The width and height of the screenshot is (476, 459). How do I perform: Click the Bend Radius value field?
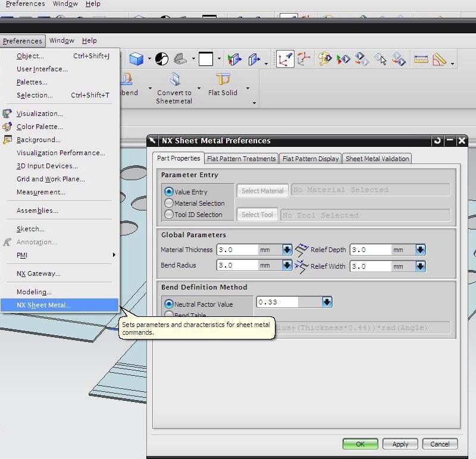pos(237,265)
